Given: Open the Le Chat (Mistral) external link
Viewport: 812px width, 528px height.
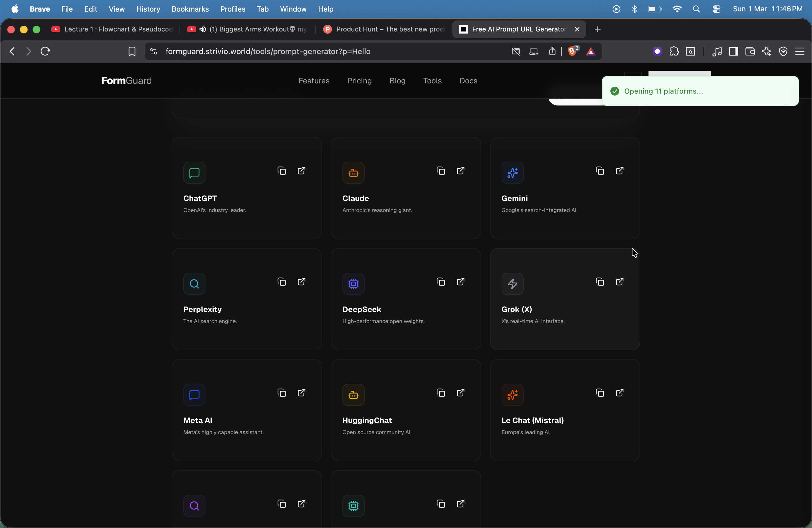Looking at the screenshot, I should pos(619,393).
